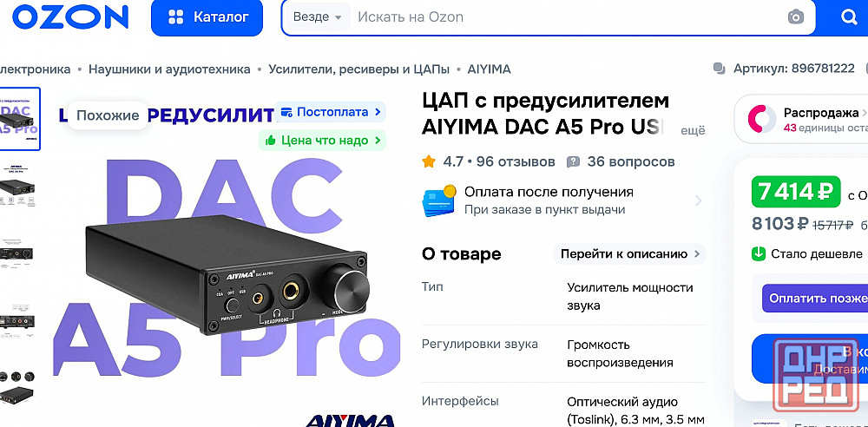The height and width of the screenshot is (427, 868).
Task: Click the Перейти к описанию link
Action: pyautogui.click(x=630, y=253)
